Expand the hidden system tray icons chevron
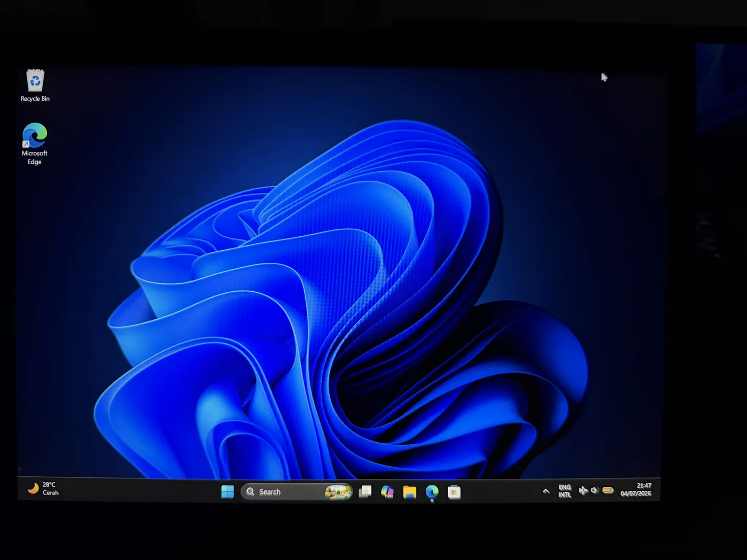Image resolution: width=747 pixels, height=560 pixels. pyautogui.click(x=546, y=491)
